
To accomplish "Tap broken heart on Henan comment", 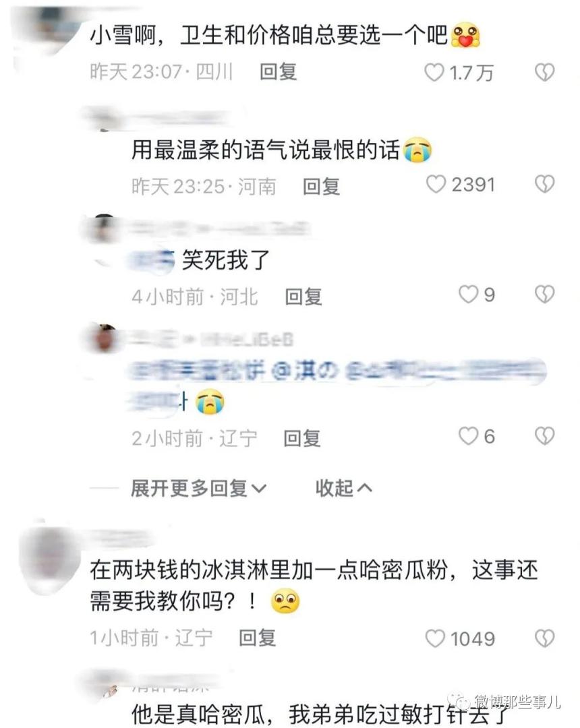I will [545, 184].
